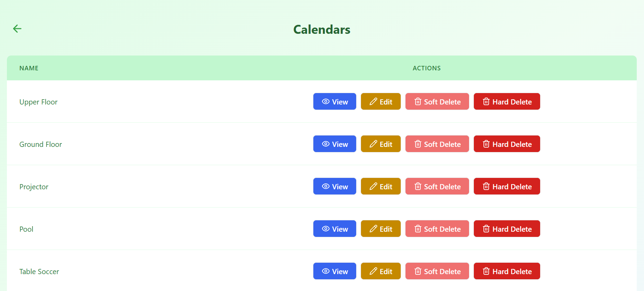Hard Delete the Table Soccer calendar

coord(507,271)
